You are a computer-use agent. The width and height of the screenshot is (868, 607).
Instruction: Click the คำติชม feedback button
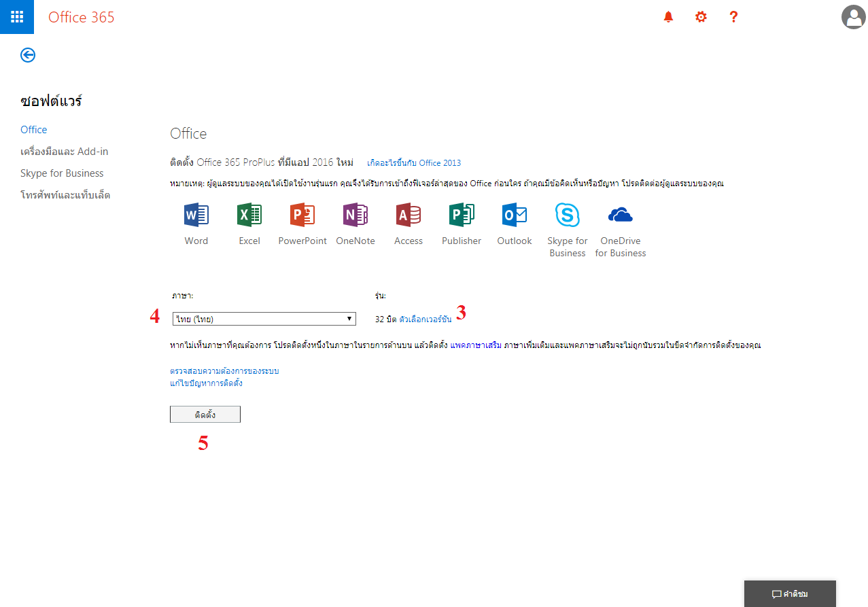click(x=790, y=594)
